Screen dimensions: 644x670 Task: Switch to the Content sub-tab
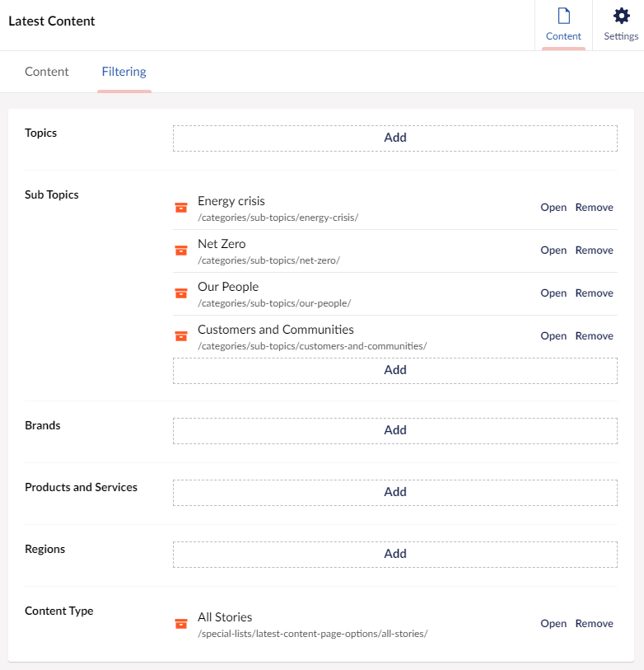[47, 72]
